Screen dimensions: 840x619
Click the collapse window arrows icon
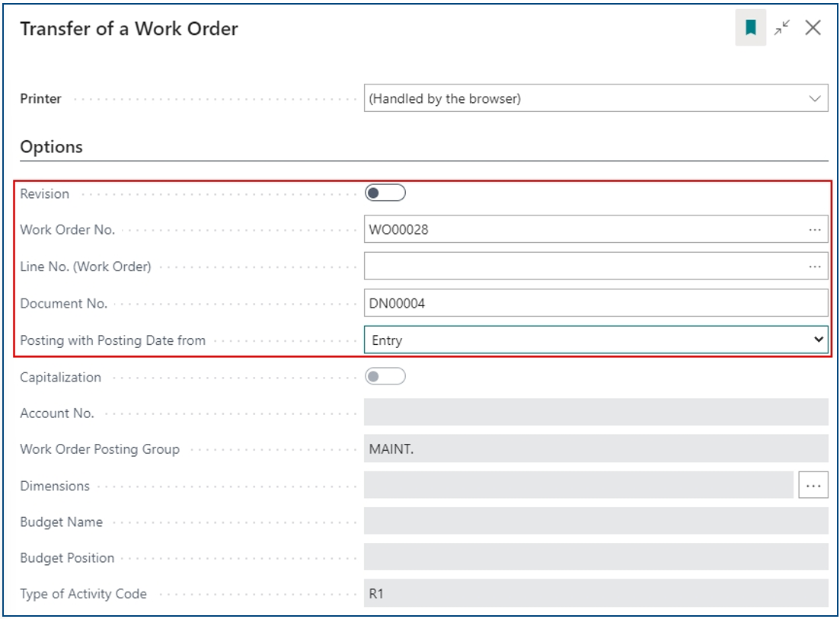tap(782, 28)
